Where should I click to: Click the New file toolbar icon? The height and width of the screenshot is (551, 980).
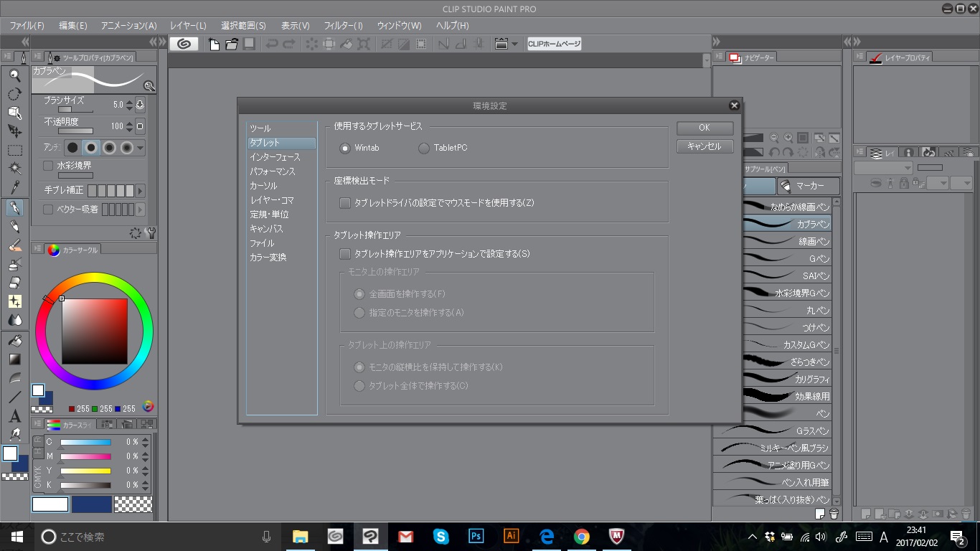coord(215,44)
